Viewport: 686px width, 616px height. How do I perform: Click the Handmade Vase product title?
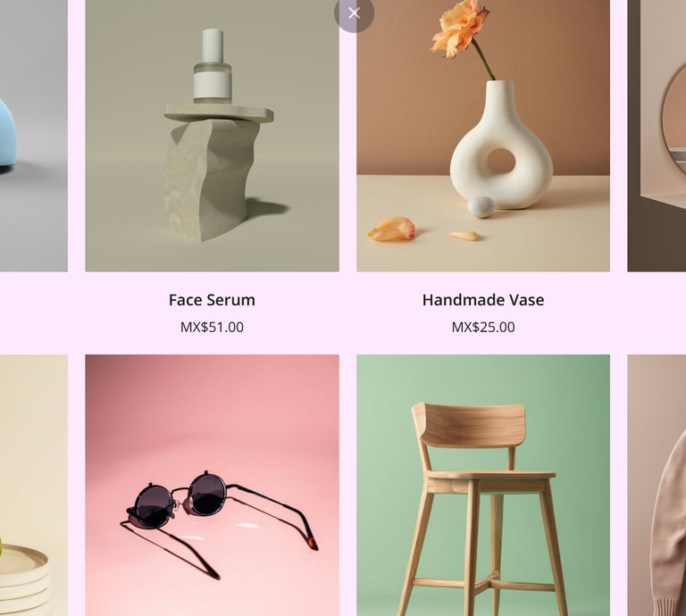pyautogui.click(x=483, y=300)
